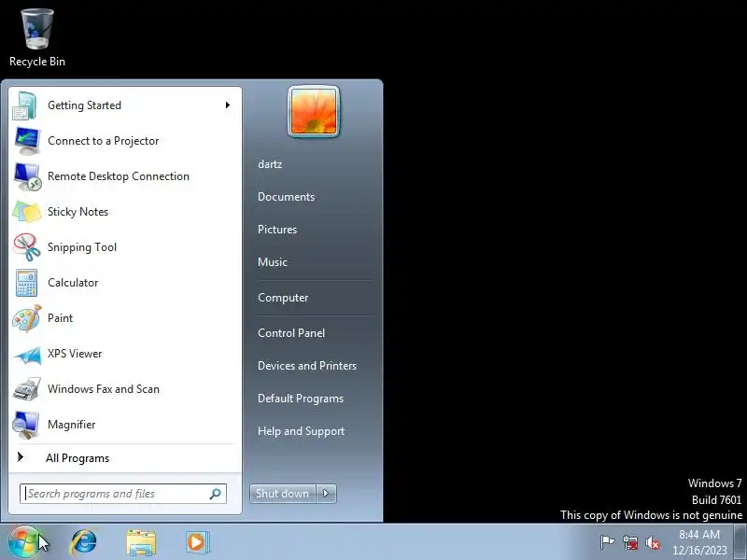This screenshot has width=747, height=560.
Task: Start Snipping Tool entry
Action: 125,247
